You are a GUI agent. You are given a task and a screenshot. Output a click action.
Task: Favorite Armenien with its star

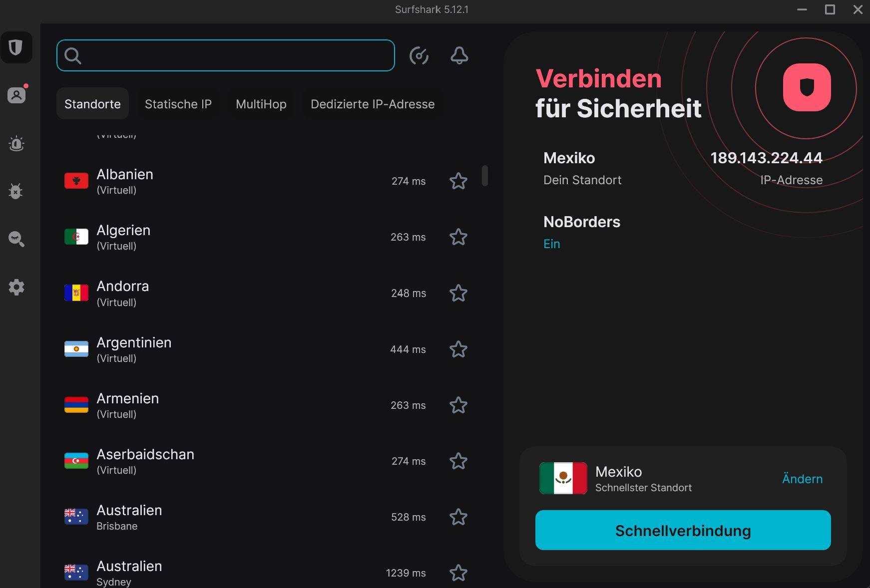pyautogui.click(x=458, y=405)
